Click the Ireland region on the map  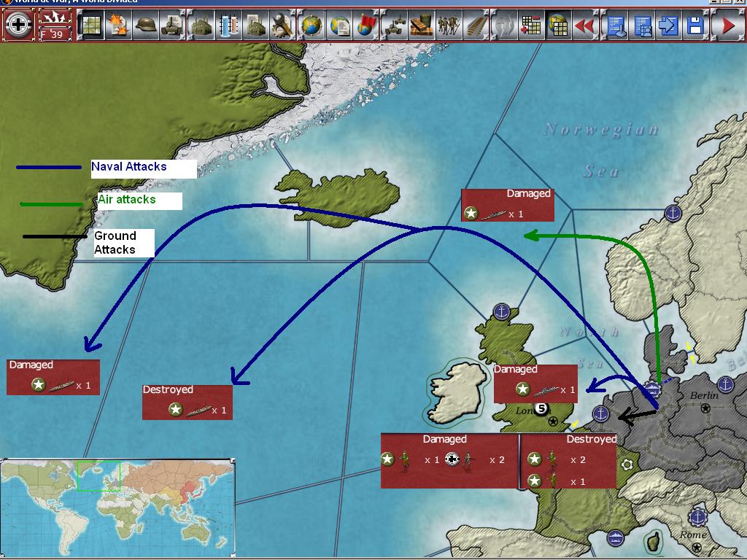pos(457,393)
